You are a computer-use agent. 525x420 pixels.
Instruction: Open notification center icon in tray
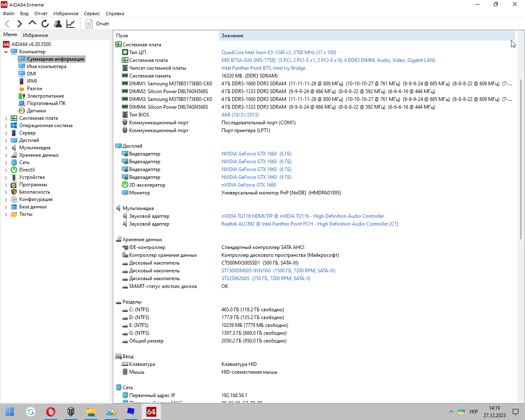tap(516, 412)
